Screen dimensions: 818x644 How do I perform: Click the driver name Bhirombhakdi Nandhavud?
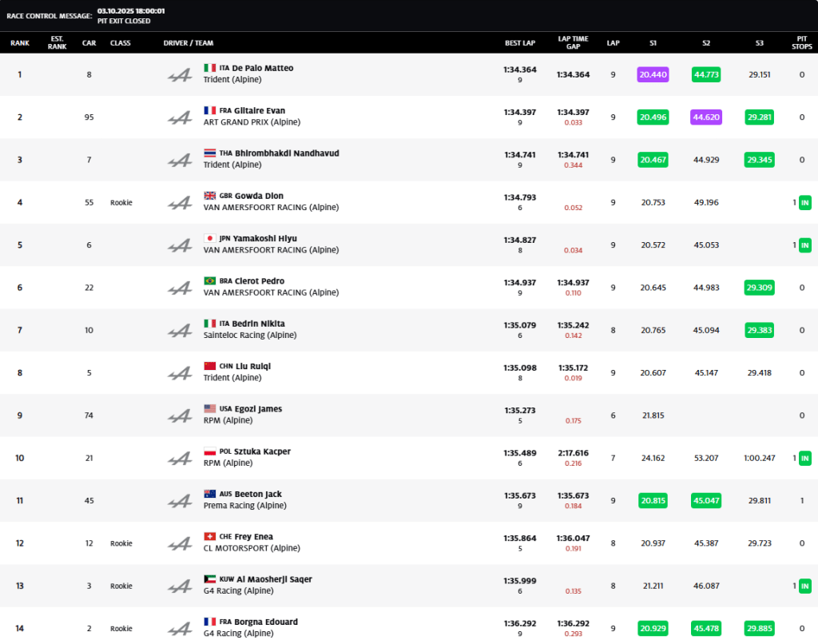coord(287,153)
